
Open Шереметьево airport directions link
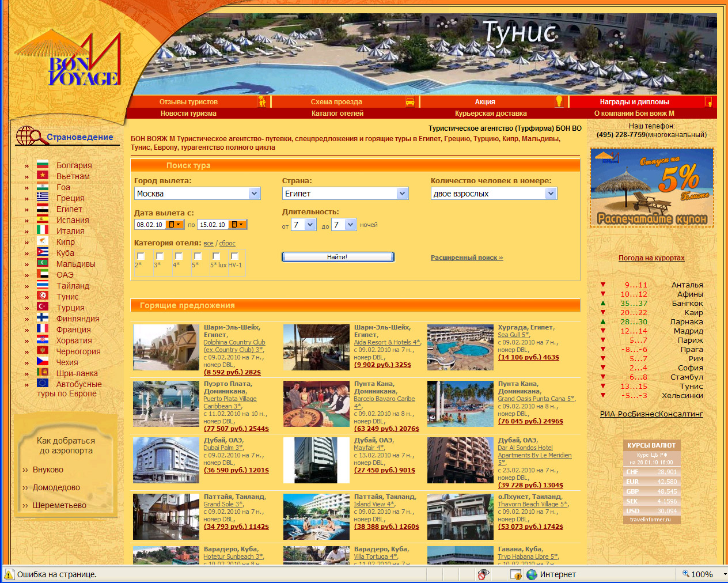[59, 505]
